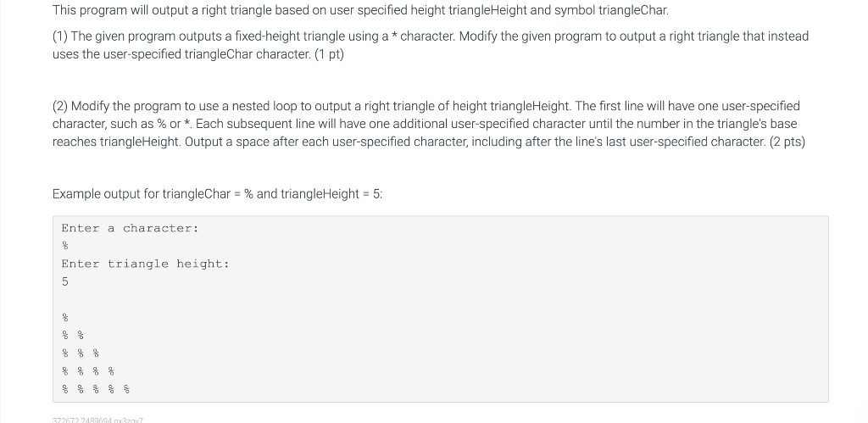The width and height of the screenshot is (868, 423).
Task: Click the "Example output for triangleChar" line
Action: coord(218,194)
